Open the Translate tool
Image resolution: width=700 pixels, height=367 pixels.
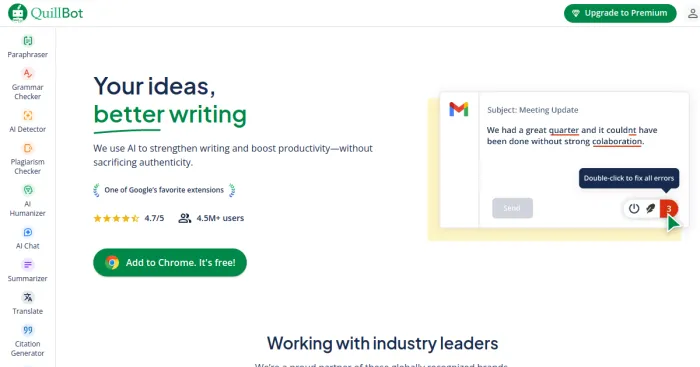point(28,304)
